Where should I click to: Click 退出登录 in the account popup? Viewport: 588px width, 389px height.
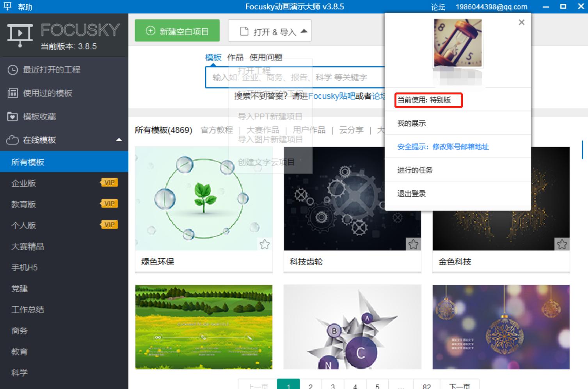click(412, 193)
